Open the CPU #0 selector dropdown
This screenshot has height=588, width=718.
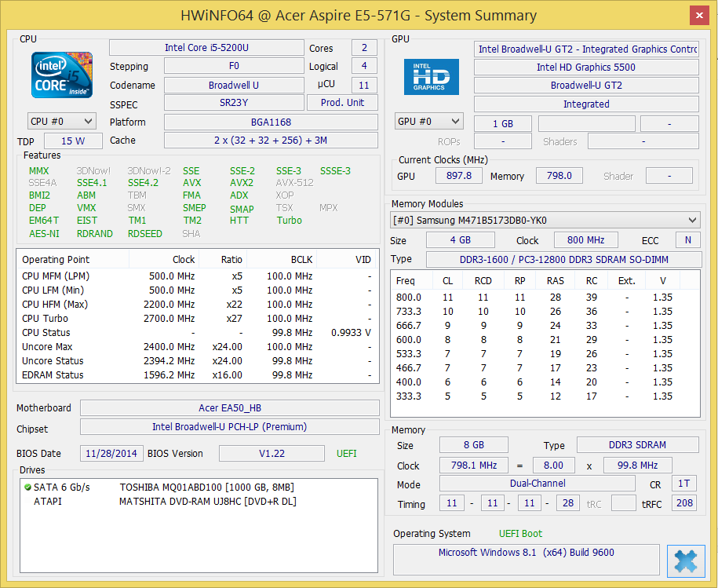pos(62,122)
